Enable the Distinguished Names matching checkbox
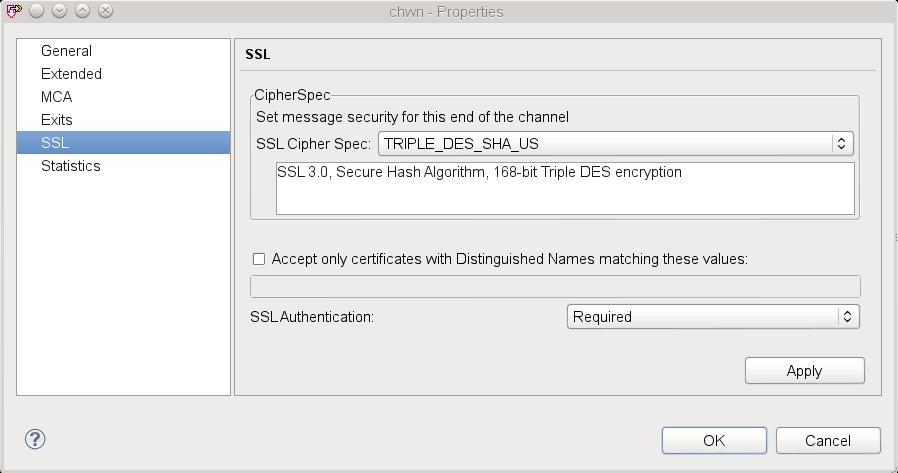 point(259,259)
